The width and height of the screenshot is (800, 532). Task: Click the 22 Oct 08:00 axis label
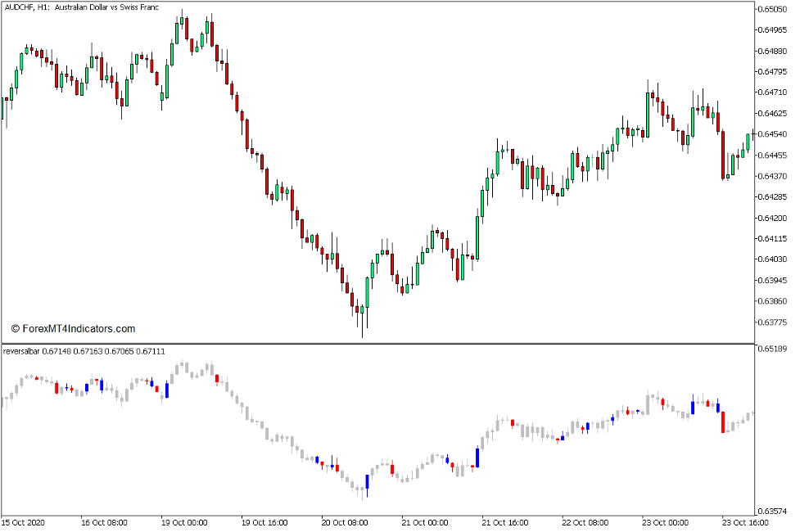[586, 521]
